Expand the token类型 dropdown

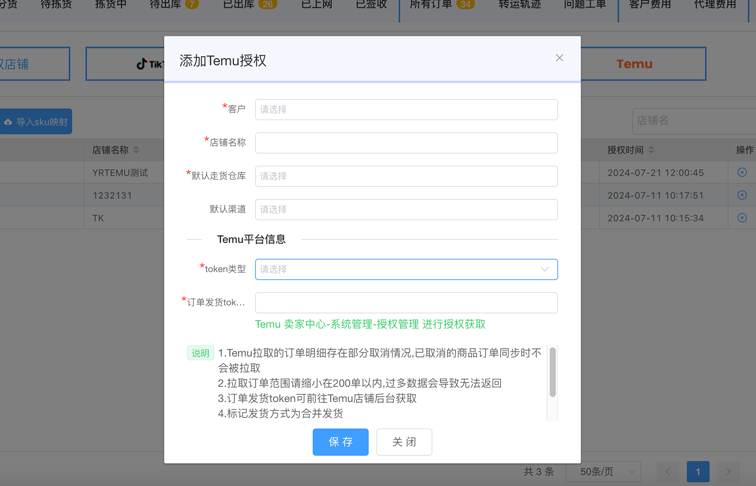[x=406, y=269]
